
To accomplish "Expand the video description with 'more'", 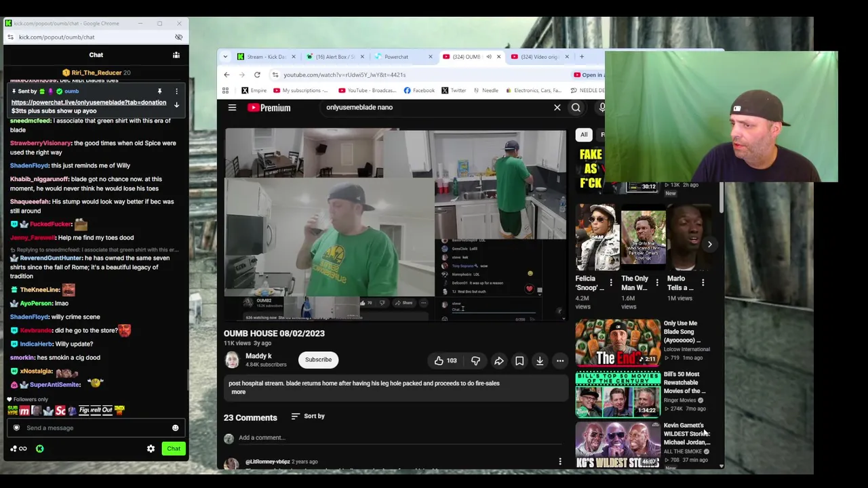I will [238, 392].
